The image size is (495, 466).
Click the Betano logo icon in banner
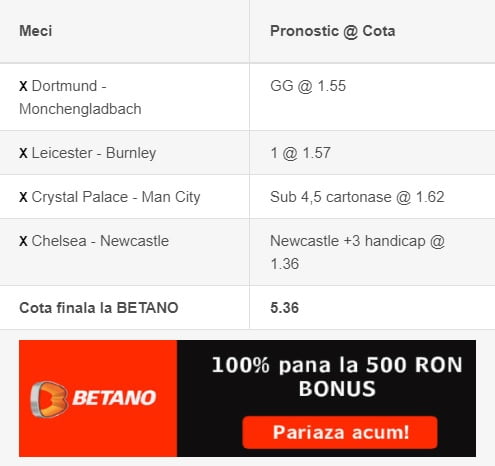[x=49, y=399]
